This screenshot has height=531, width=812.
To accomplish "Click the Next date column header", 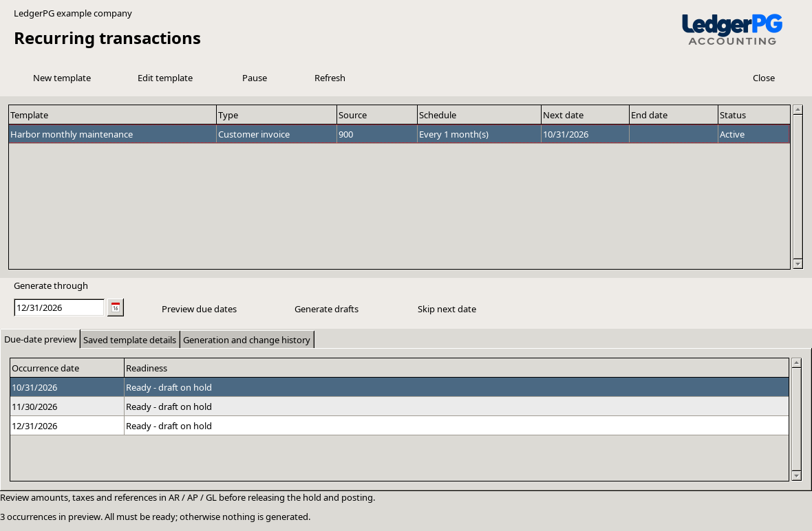I will [585, 115].
